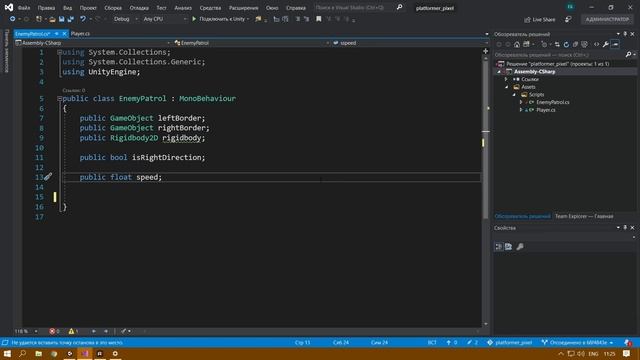Open File Explorer from the taskbar
Viewport: 640px width, 360px height.
pos(38,353)
